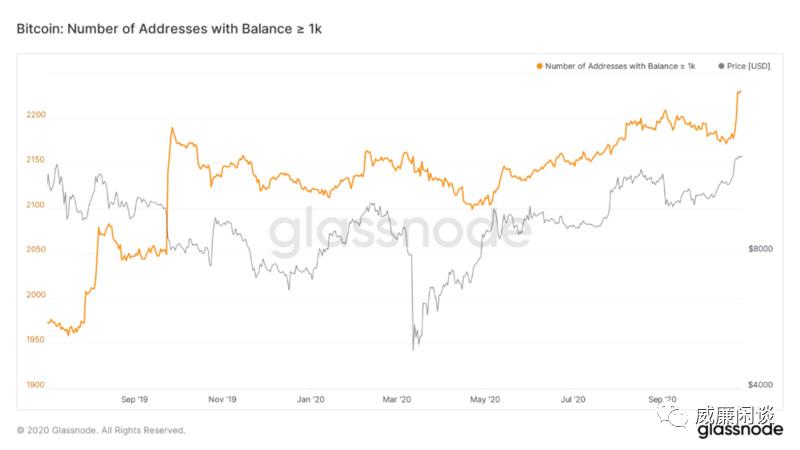Select the Jan '20 x-axis label
The width and height of the screenshot is (800, 450).
[x=311, y=400]
